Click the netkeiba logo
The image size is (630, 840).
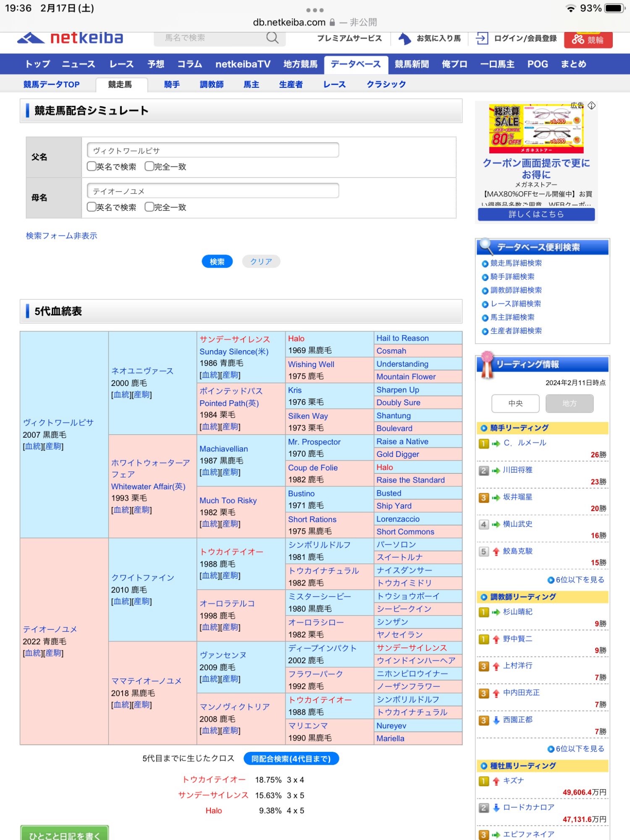(70, 38)
